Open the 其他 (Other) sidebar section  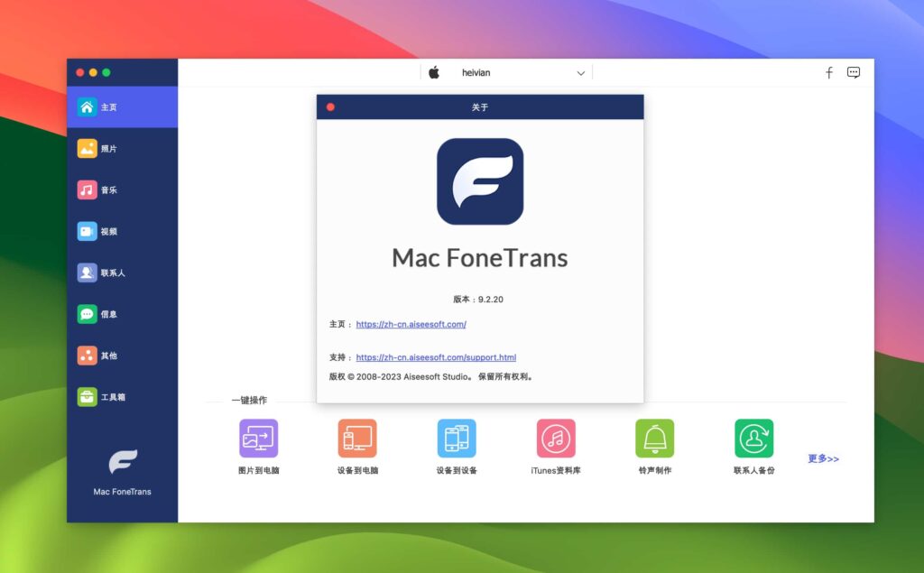(122, 356)
